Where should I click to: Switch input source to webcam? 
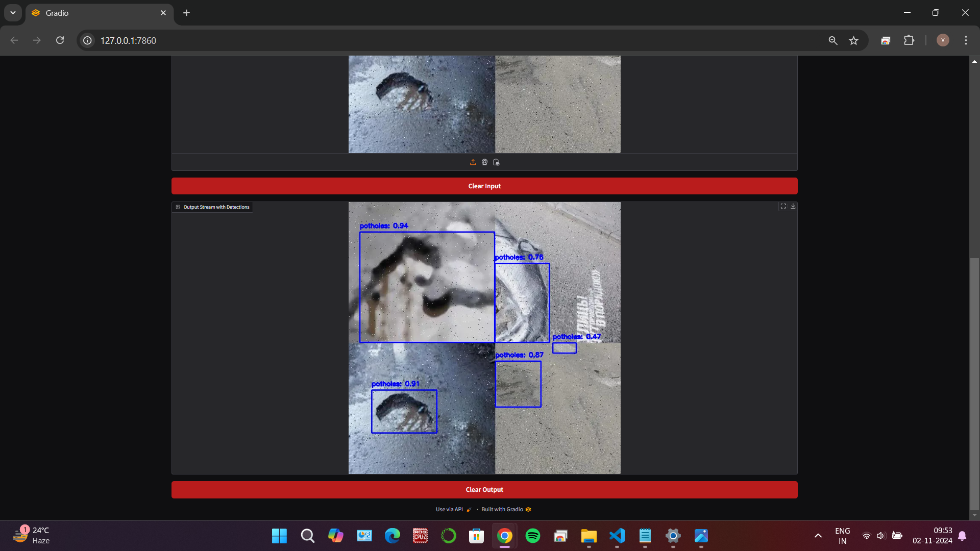(x=484, y=162)
